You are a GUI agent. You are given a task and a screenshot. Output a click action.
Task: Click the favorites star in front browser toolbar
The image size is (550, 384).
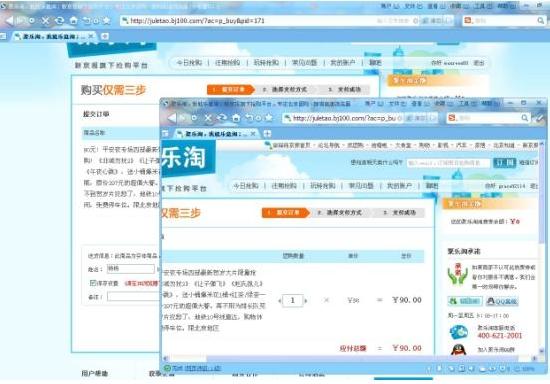point(269,117)
